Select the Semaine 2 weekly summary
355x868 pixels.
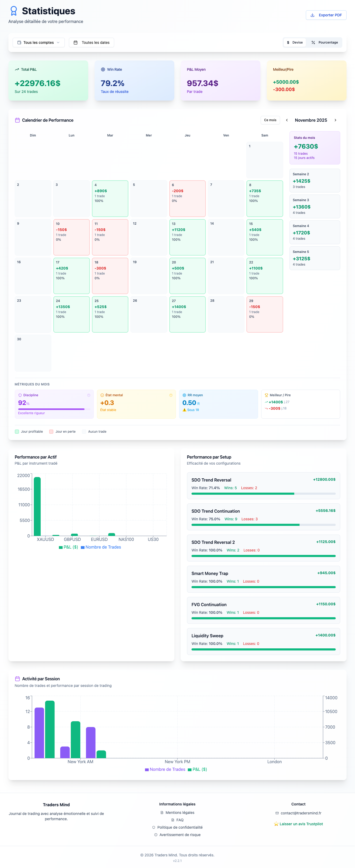point(315,180)
